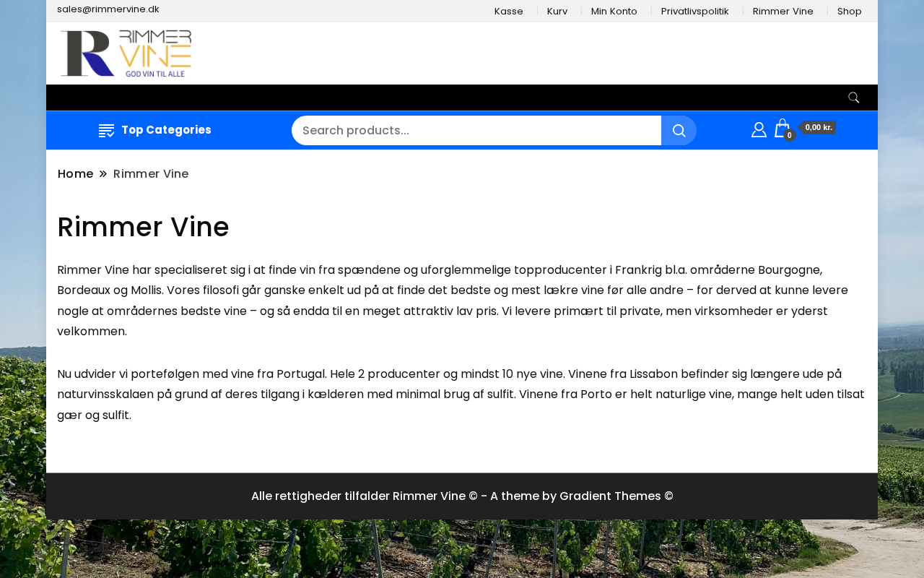924x578 pixels.
Task: Open the user account icon
Action: 759,129
